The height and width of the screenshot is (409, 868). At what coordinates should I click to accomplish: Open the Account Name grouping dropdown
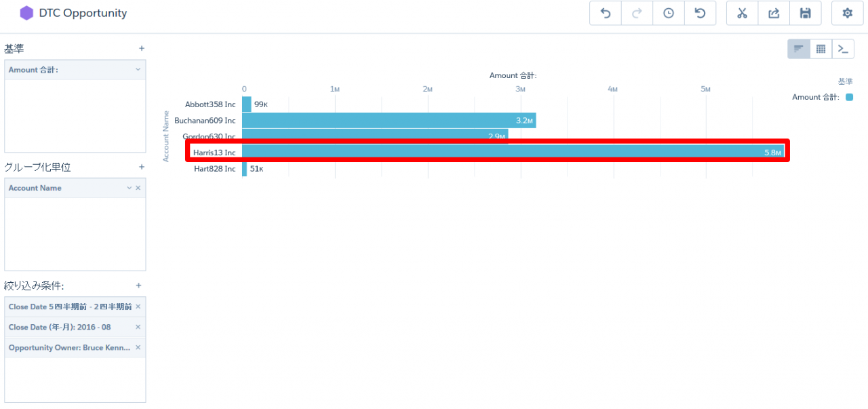pos(129,188)
